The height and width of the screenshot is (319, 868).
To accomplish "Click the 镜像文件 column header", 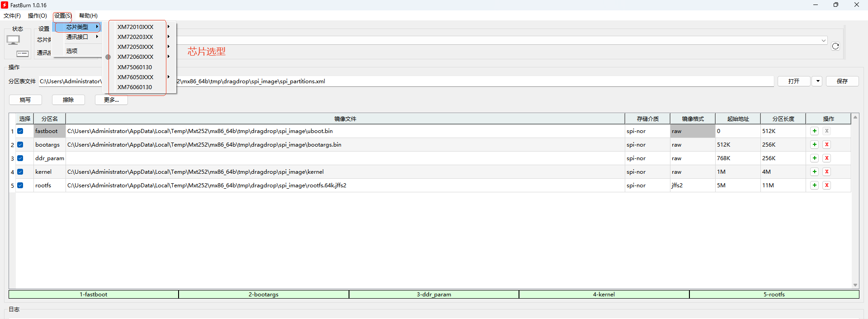I will [x=345, y=119].
